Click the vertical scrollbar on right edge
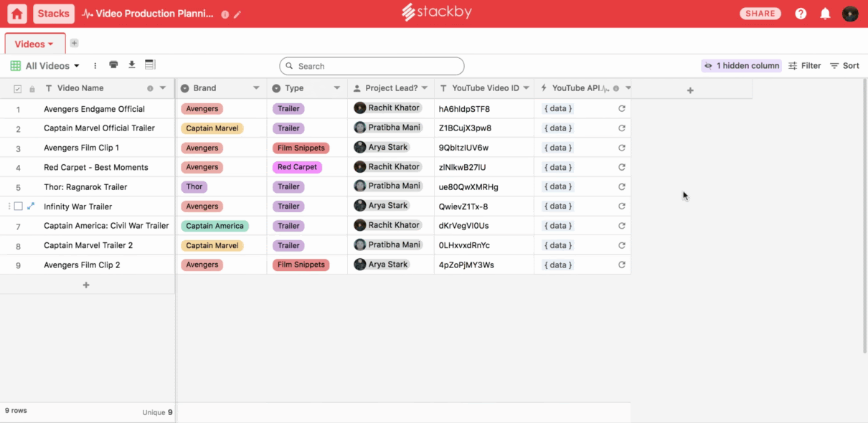Screen dimensions: 868x423 [x=864, y=215]
